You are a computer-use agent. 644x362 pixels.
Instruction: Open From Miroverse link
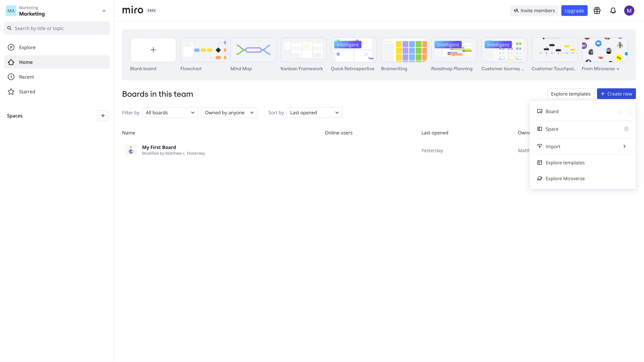tap(600, 68)
